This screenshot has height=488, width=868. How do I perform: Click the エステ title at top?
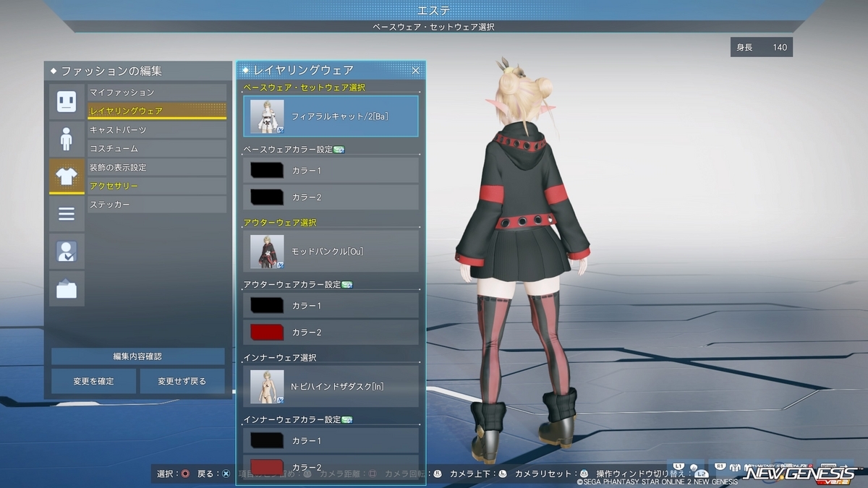(433, 9)
